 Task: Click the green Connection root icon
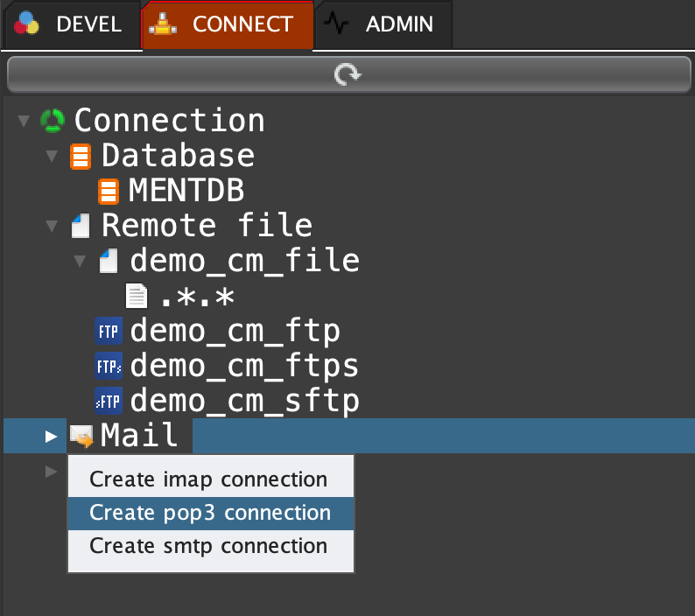(53, 121)
